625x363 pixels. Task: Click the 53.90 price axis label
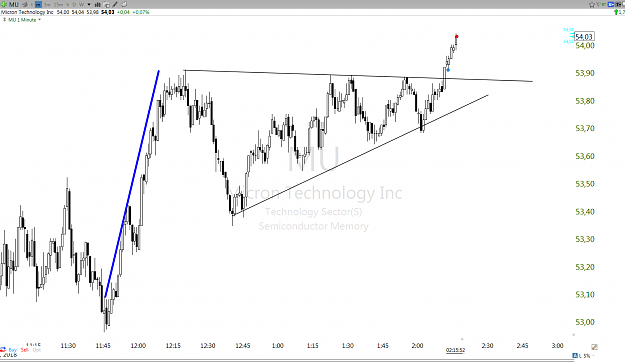coord(585,73)
